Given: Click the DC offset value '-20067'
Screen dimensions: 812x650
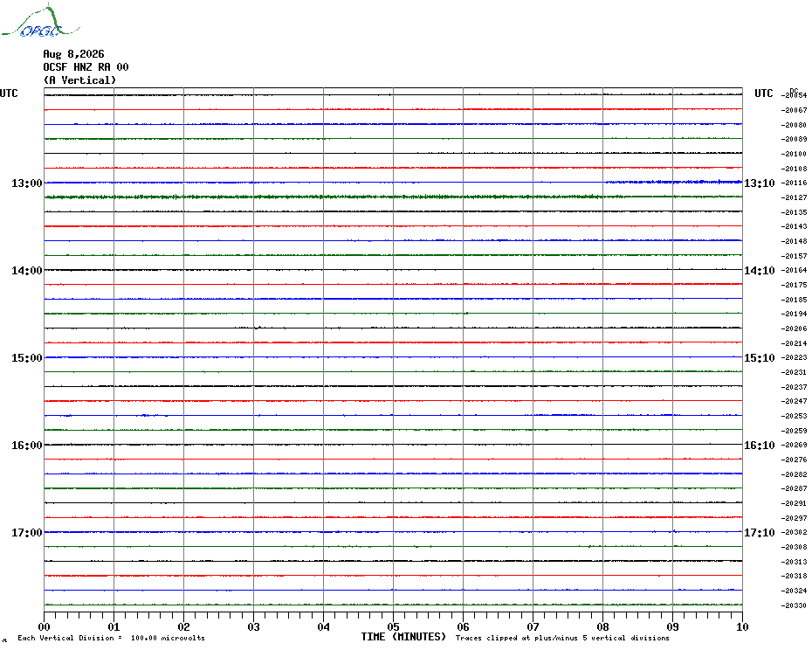Looking at the screenshot, I should [x=794, y=110].
